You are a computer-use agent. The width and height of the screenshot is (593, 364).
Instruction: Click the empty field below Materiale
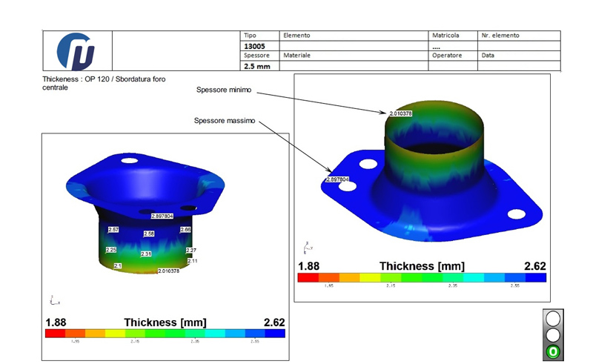tap(353, 66)
